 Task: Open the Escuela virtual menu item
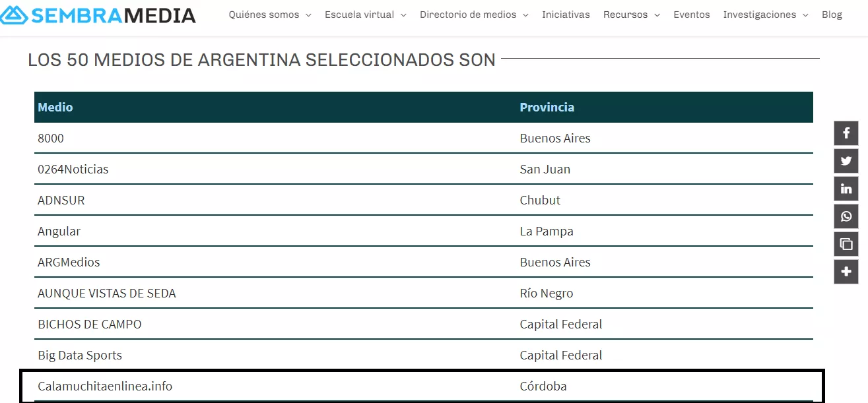coord(359,14)
